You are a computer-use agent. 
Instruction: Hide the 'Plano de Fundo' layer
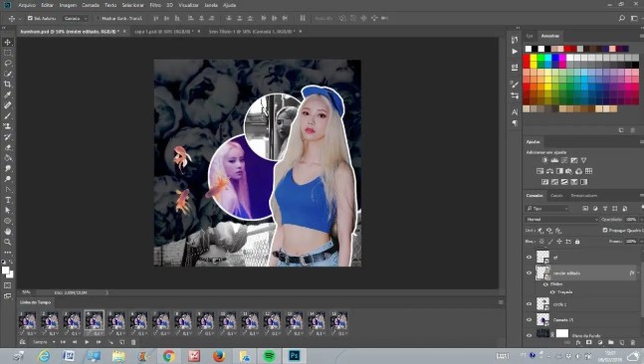click(529, 335)
